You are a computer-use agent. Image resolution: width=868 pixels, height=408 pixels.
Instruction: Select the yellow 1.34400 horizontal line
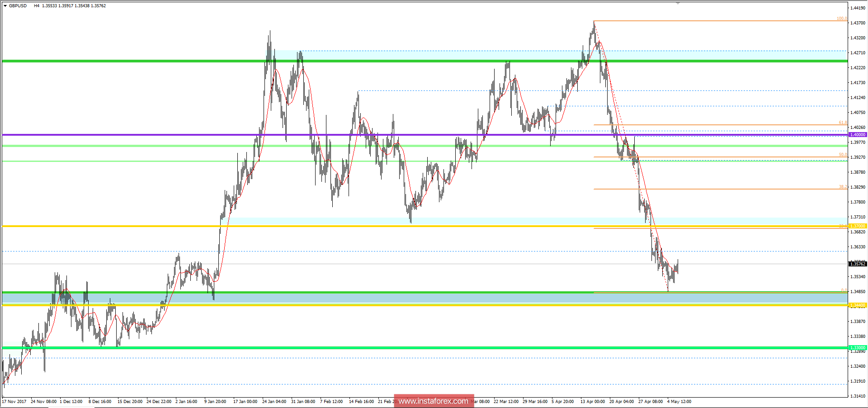coord(424,305)
